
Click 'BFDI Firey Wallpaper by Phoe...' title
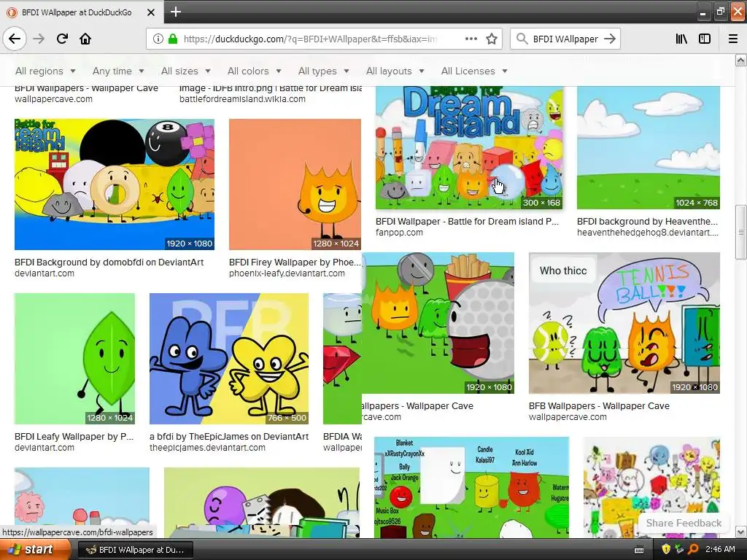295,262
